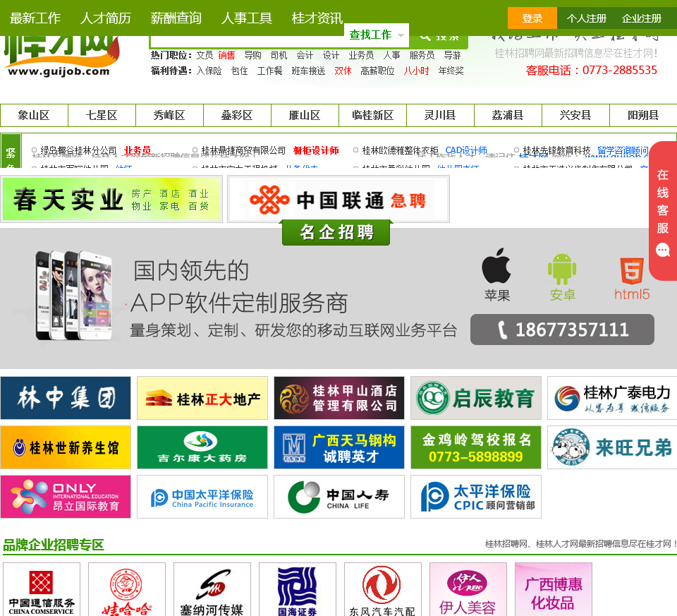Select the 雁山区 district tab
Viewport: 677px width, 616px height.
(305, 115)
